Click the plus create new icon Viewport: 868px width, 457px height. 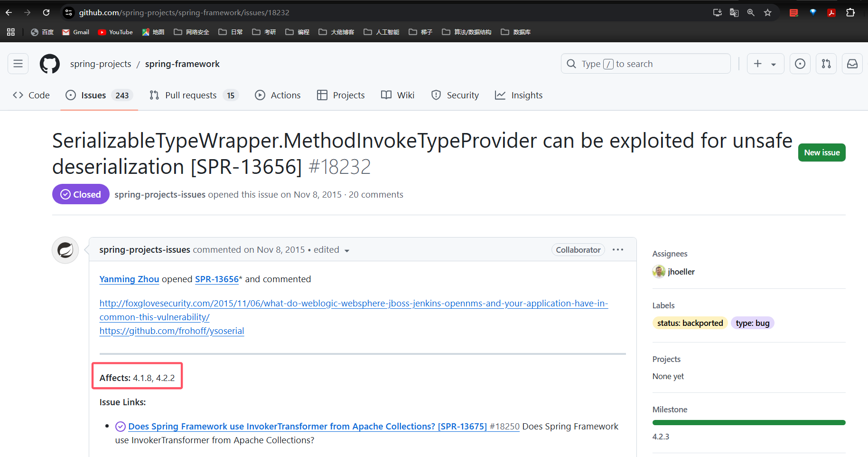pos(758,64)
